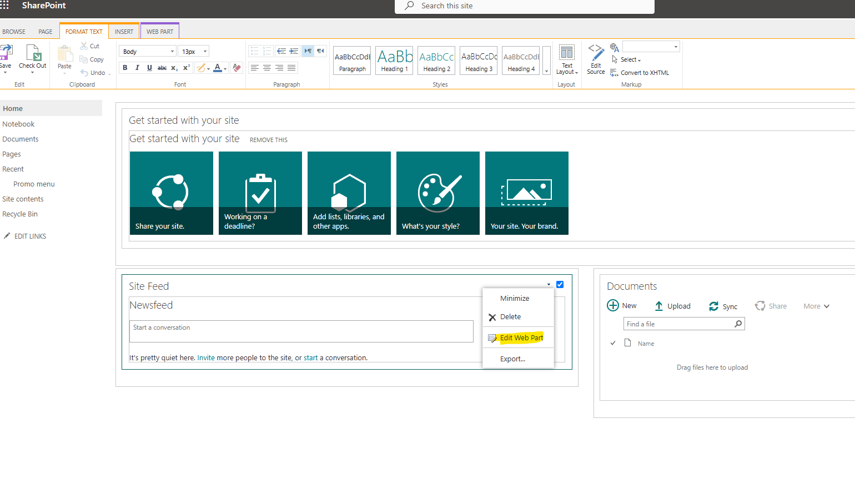Decrease paragraph indent
Image resolution: width=855 pixels, height=504 pixels.
[x=281, y=51]
